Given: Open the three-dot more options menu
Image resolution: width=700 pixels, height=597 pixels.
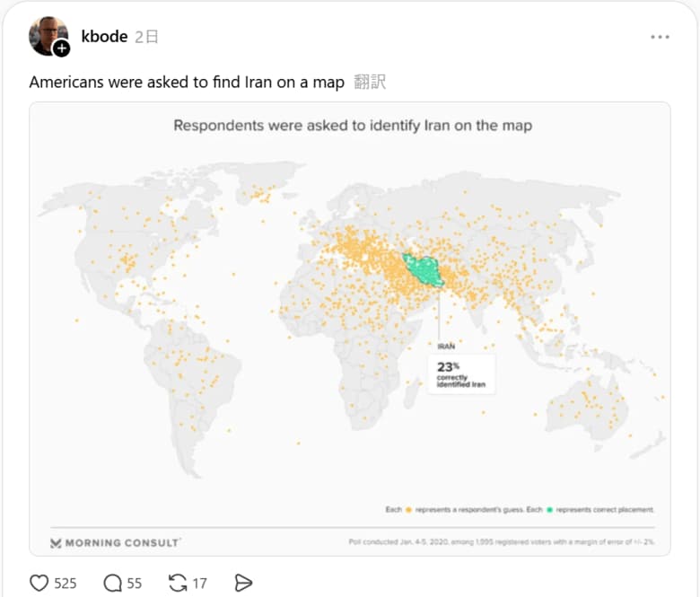Looking at the screenshot, I should pyautogui.click(x=660, y=37).
